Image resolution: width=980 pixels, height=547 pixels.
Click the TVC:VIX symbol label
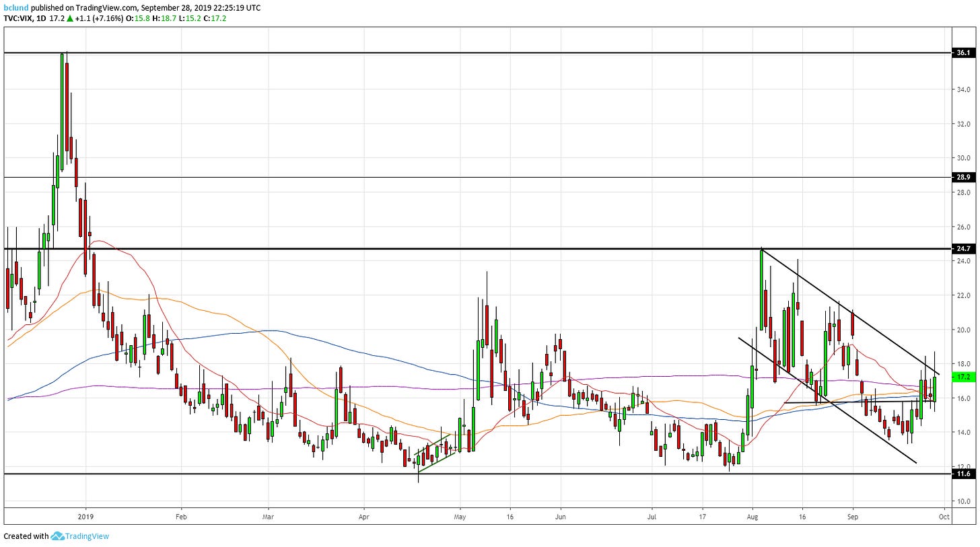[x=17, y=18]
